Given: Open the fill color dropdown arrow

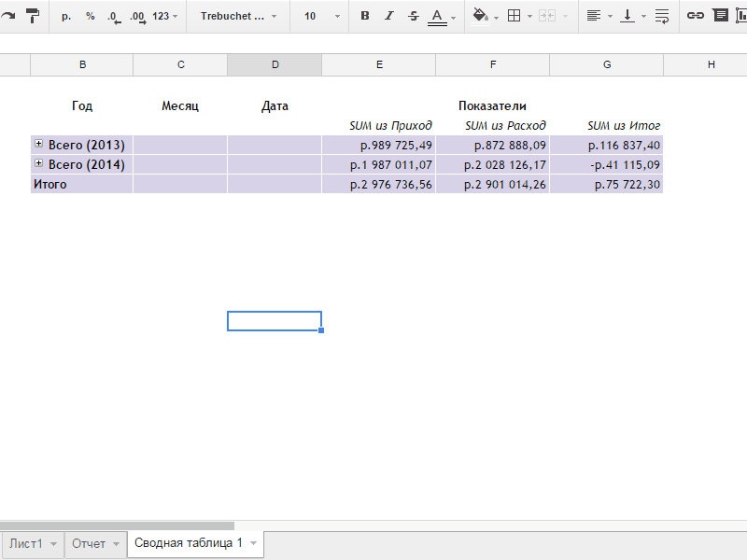Looking at the screenshot, I should pyautogui.click(x=496, y=17).
